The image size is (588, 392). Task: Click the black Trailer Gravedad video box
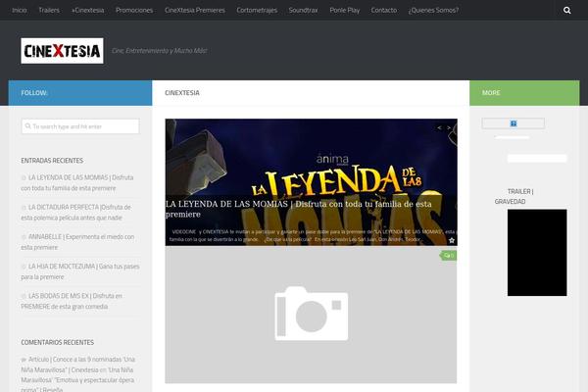(537, 253)
